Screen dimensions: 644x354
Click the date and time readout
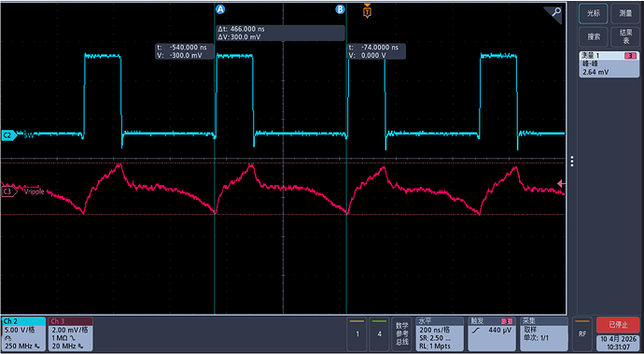(x=618, y=344)
